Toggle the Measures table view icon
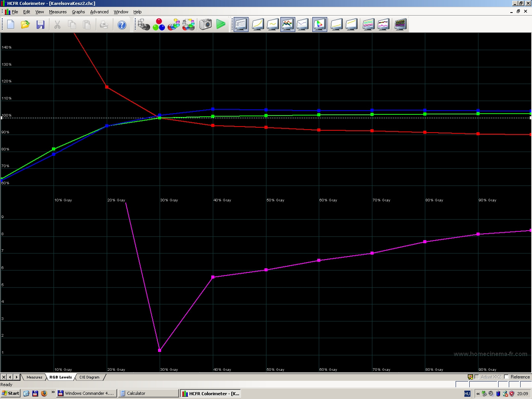The width and height of the screenshot is (532, 399). tap(241, 25)
